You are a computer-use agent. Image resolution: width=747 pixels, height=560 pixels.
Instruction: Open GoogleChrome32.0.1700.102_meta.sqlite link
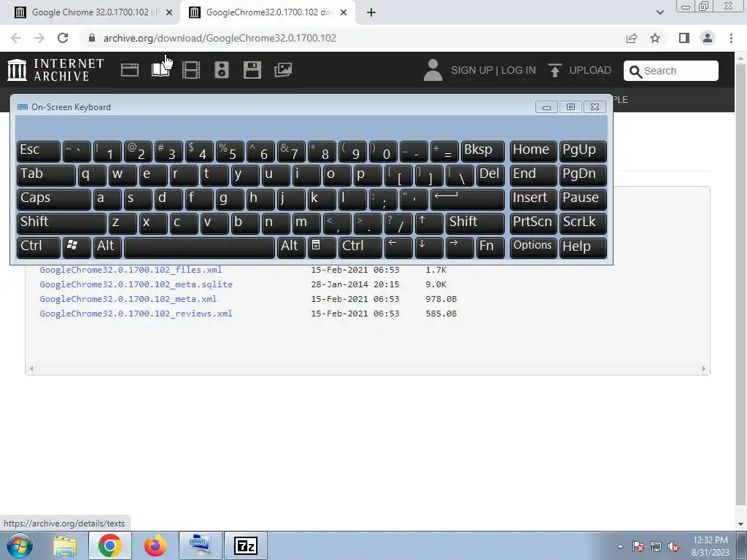point(136,284)
